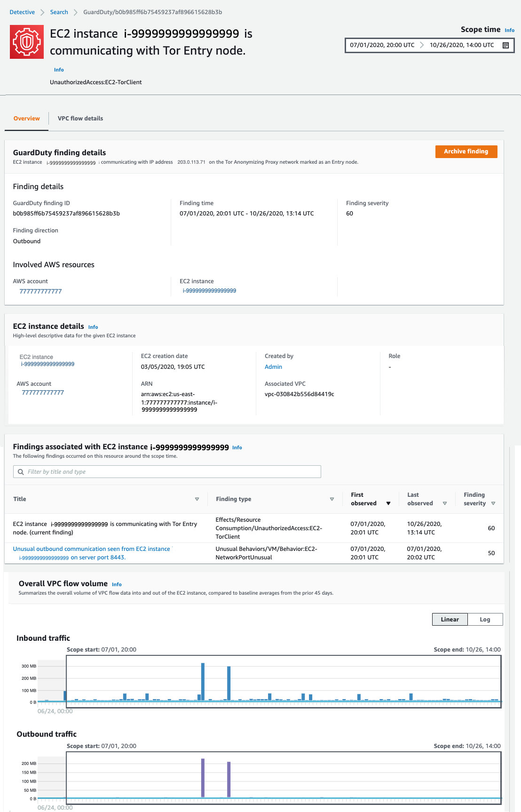Click breadcrumb chevron after Detective
Screen dimensions: 521x812
pyautogui.click(x=42, y=12)
